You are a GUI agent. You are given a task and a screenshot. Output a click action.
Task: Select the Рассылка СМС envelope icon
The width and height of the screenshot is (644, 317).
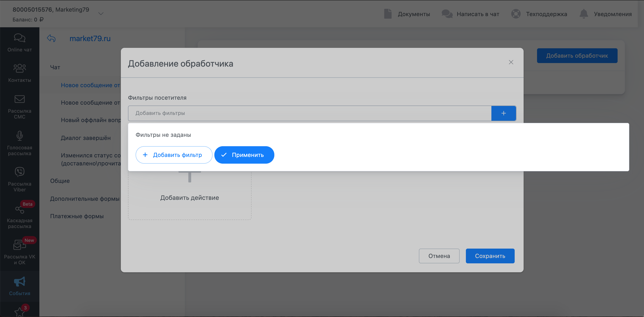(19, 99)
